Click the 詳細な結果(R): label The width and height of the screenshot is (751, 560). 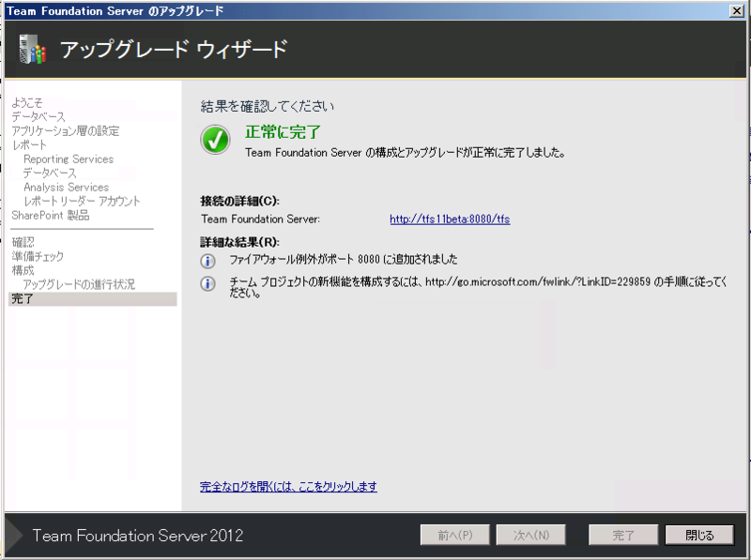(240, 242)
